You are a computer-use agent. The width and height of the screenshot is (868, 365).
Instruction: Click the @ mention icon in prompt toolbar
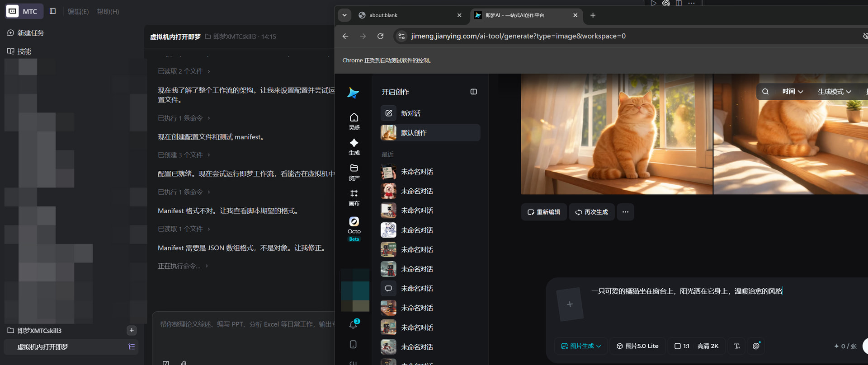756,346
